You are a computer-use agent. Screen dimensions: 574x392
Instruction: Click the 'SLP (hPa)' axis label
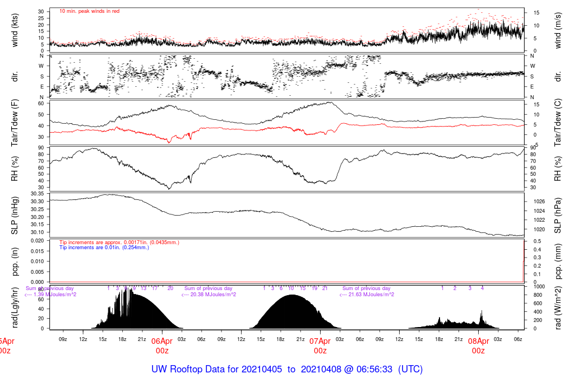[558, 216]
